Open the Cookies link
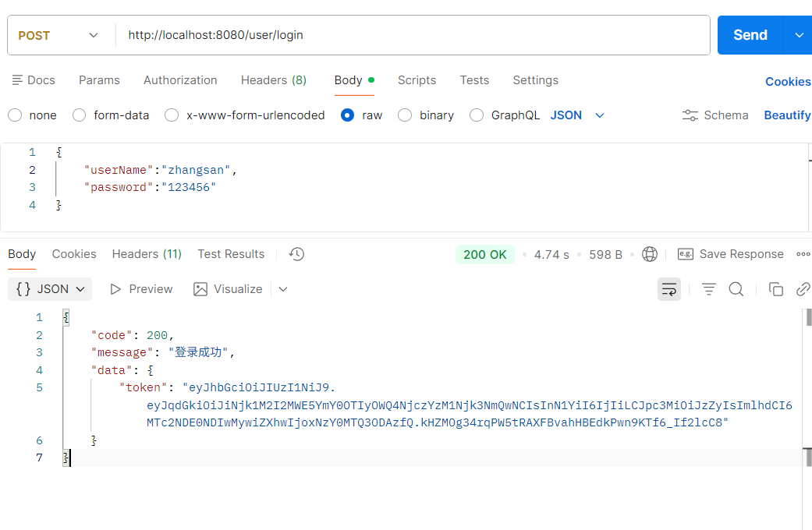Screen dimensions: 812x530 point(788,82)
